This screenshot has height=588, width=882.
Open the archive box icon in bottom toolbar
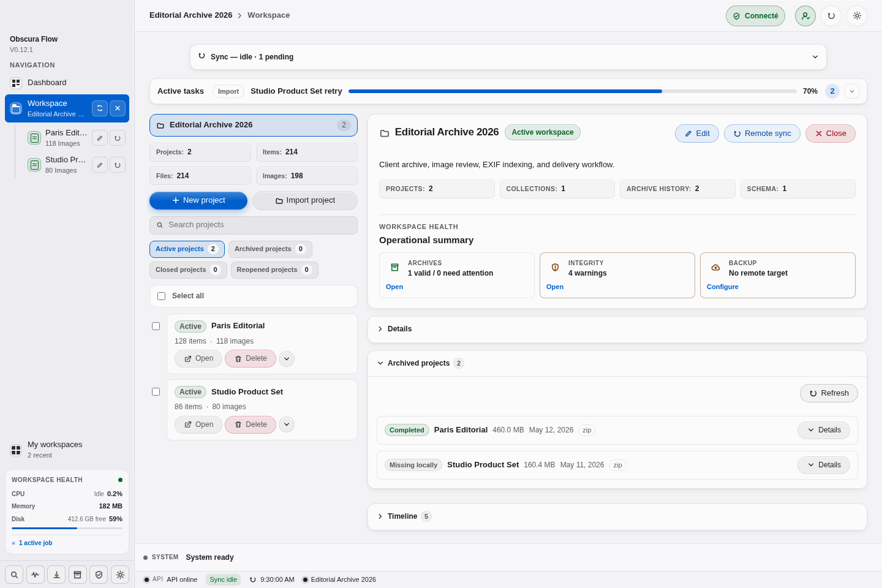click(77, 575)
